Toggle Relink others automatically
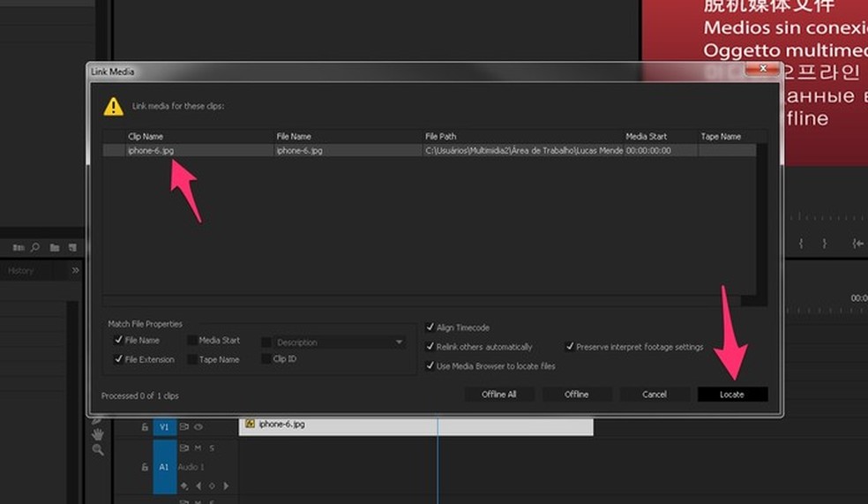This screenshot has width=868, height=504. point(430,347)
